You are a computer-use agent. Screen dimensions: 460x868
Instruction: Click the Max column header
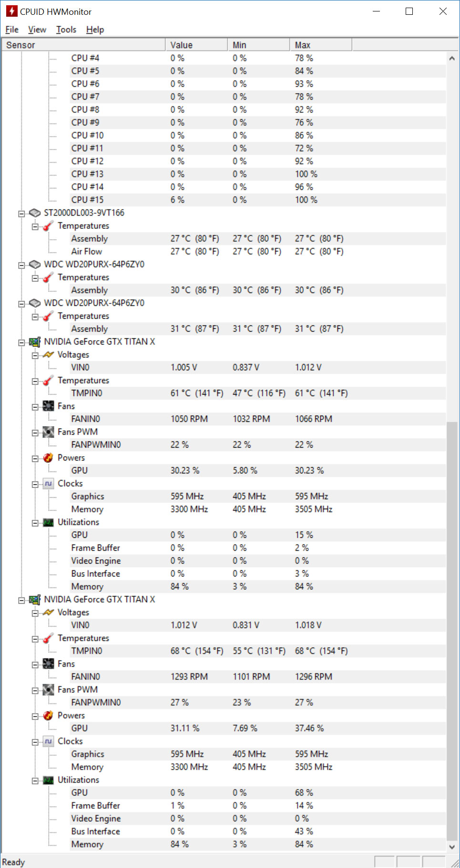319,45
